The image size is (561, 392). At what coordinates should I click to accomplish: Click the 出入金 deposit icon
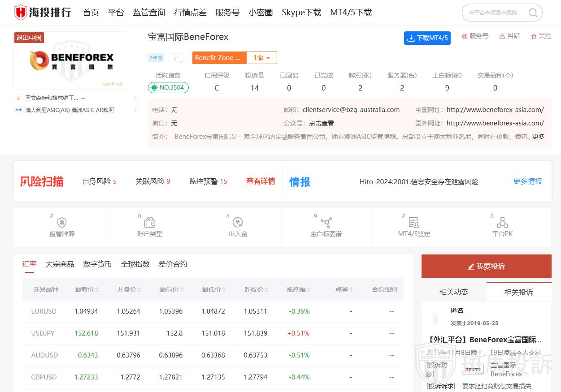(238, 223)
